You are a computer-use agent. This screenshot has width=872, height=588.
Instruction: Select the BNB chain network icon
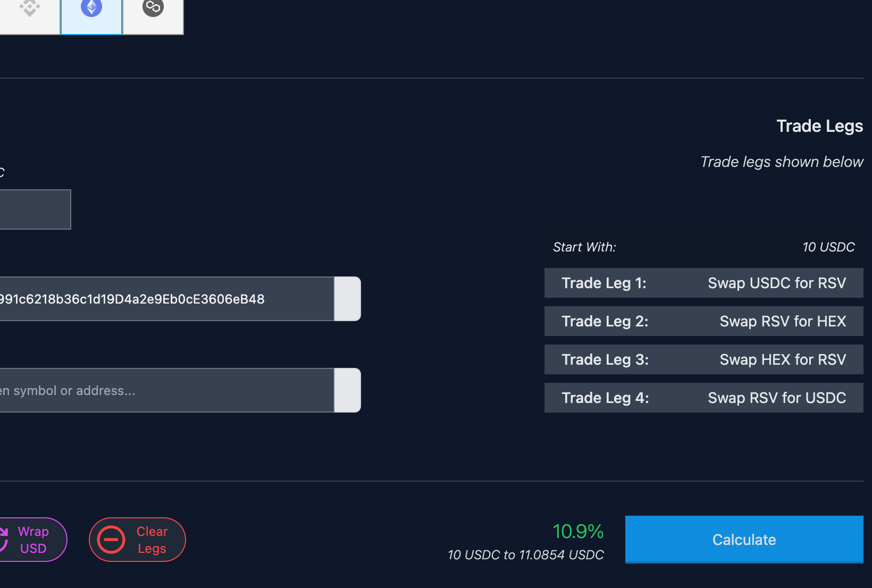30,9
